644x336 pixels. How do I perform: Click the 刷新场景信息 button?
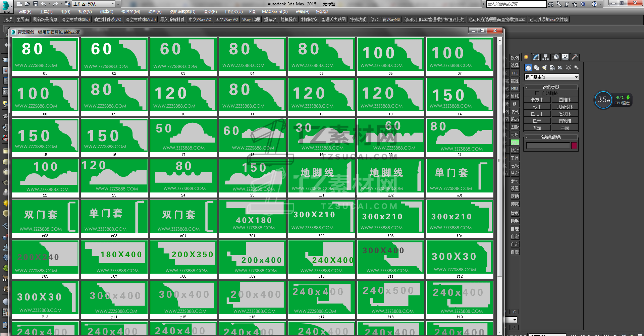point(45,20)
